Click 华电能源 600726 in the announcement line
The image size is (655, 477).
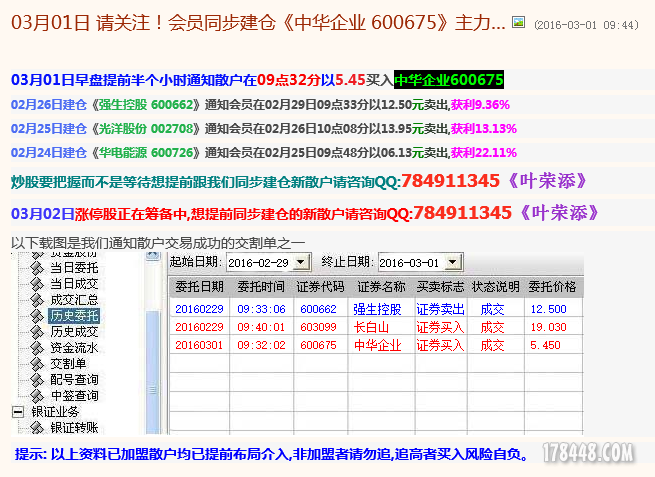145,152
